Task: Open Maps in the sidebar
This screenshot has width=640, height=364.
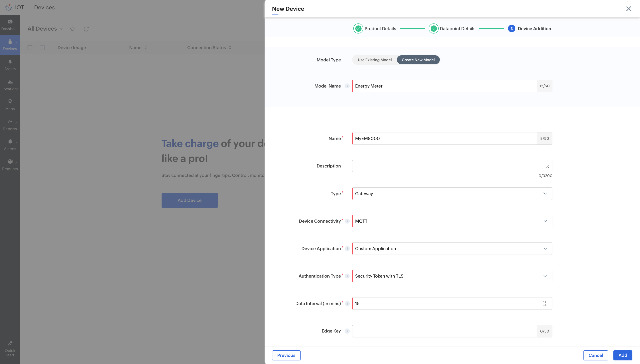Action: point(10,105)
